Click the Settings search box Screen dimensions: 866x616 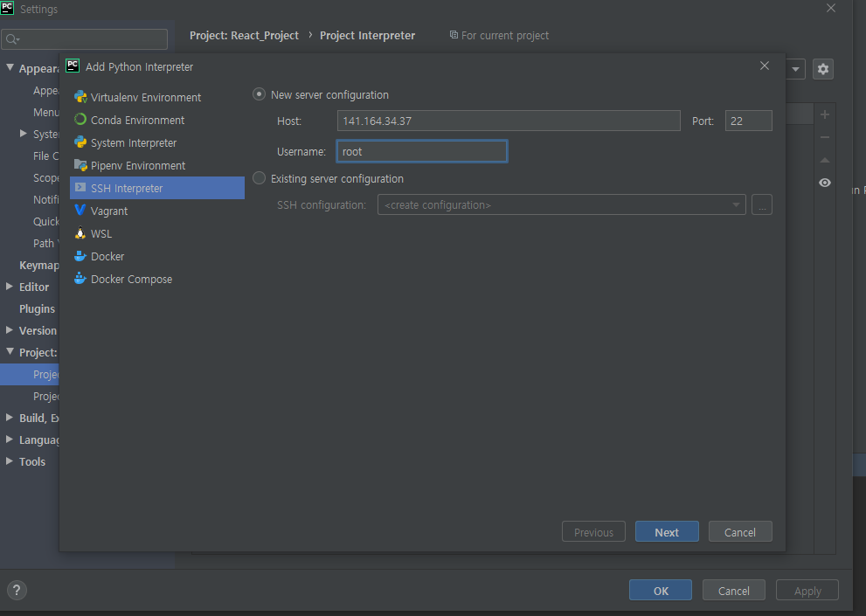tap(85, 39)
